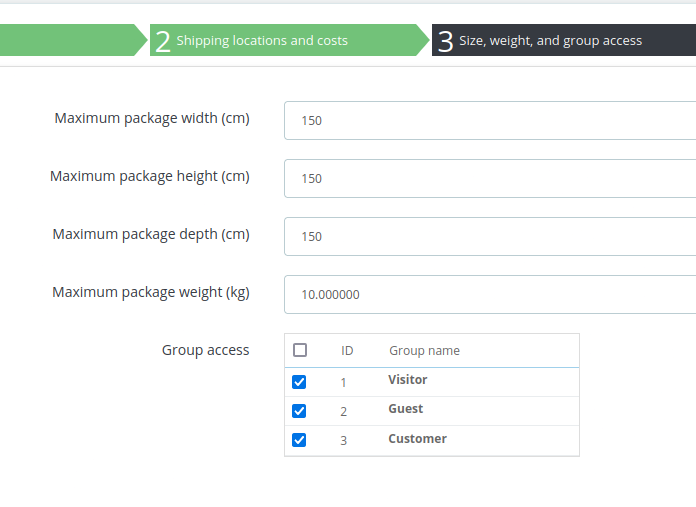Screen dimensions: 696x507
Task: Go to step 2 Shipping locations and costs
Action: [x=262, y=41]
